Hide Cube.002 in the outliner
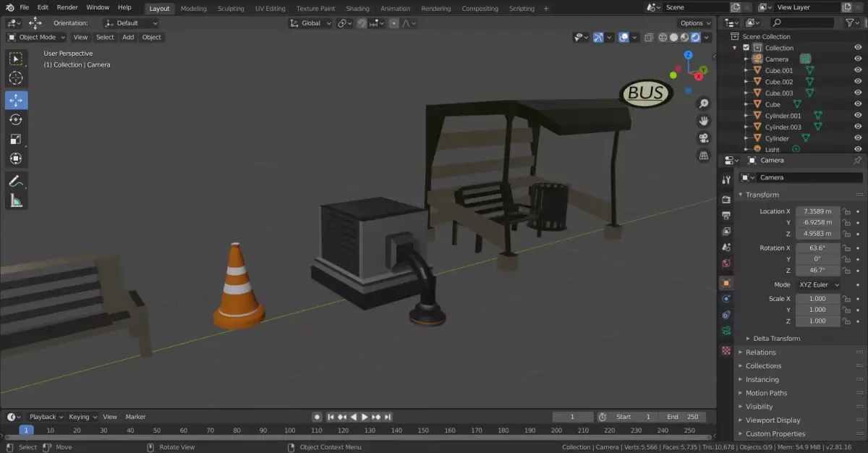Screen dimensions: 868x453 [x=856, y=81]
